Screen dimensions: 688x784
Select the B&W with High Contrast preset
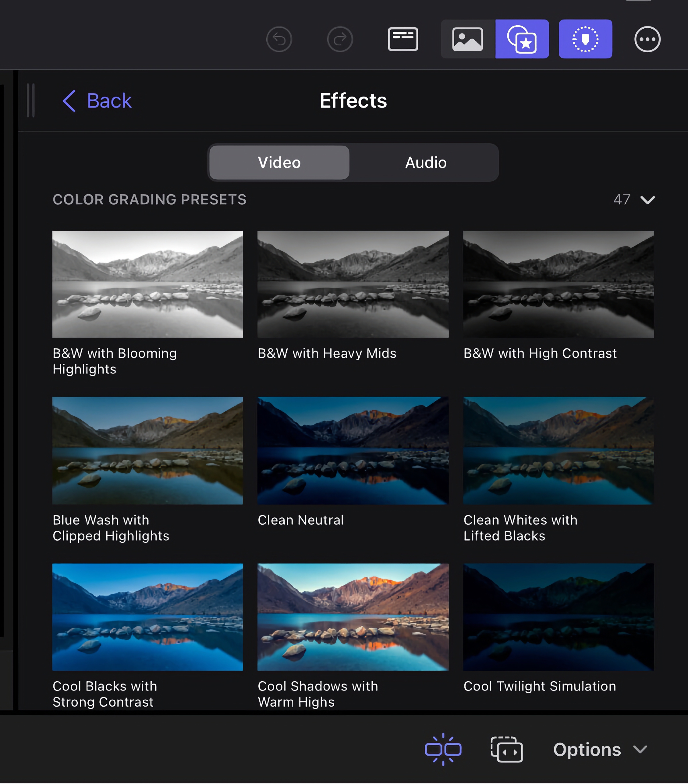558,284
